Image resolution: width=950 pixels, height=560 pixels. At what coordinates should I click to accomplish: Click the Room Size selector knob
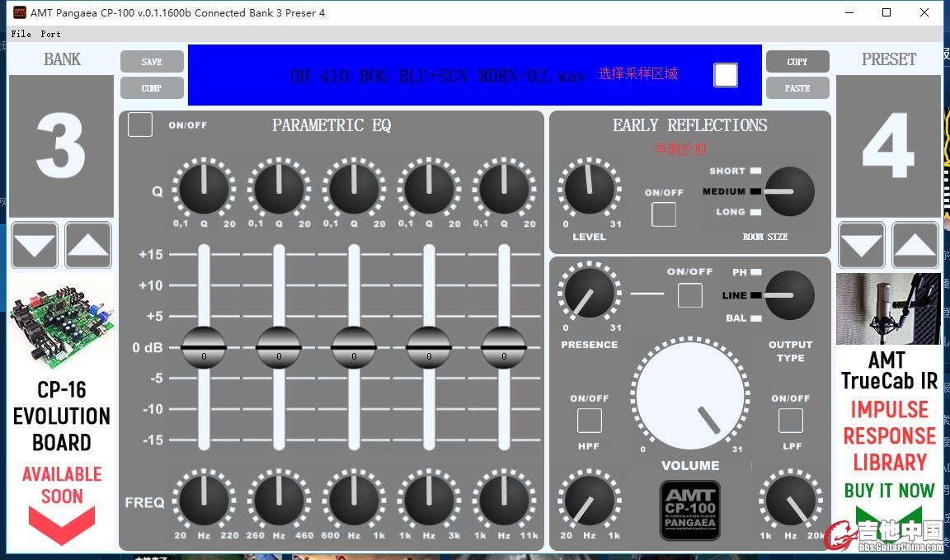(x=789, y=191)
